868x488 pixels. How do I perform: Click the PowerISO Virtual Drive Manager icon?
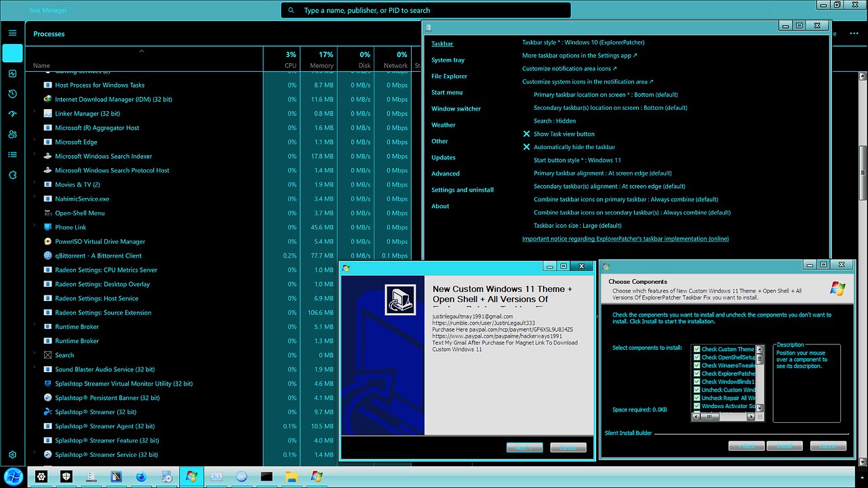47,241
